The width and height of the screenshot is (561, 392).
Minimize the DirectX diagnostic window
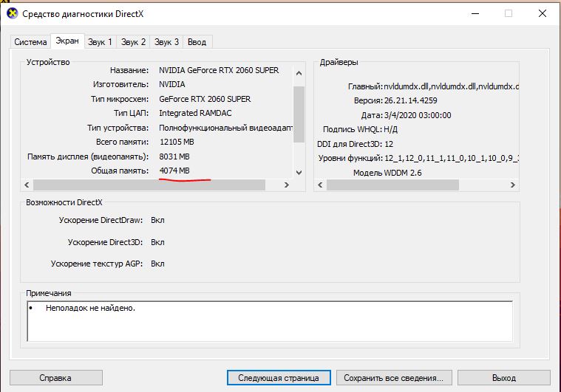click(475, 13)
